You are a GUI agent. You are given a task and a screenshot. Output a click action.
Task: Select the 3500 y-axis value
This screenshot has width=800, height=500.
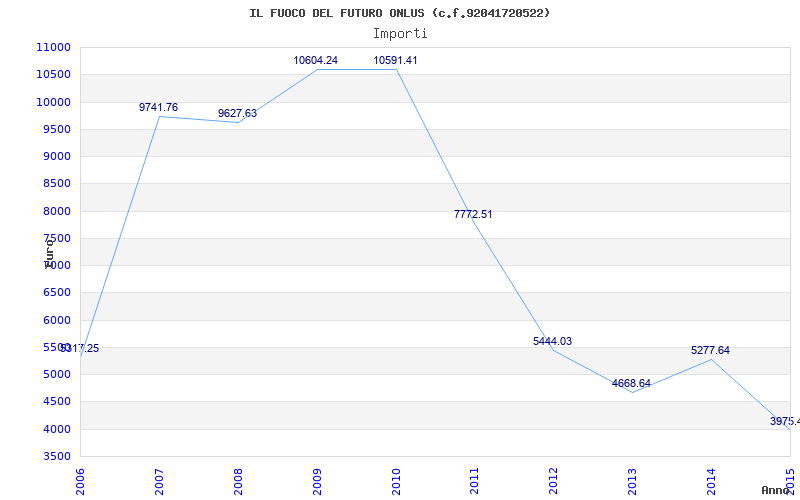(x=56, y=457)
